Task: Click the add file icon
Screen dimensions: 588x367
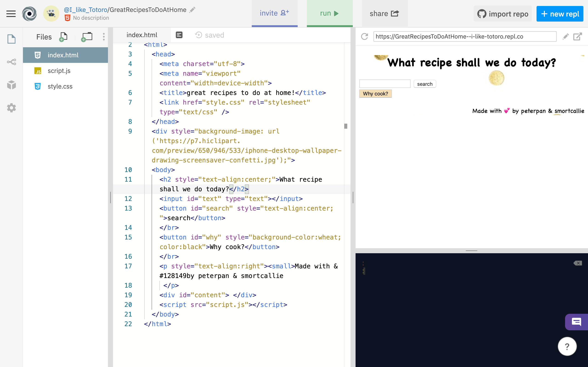Action: (x=63, y=37)
